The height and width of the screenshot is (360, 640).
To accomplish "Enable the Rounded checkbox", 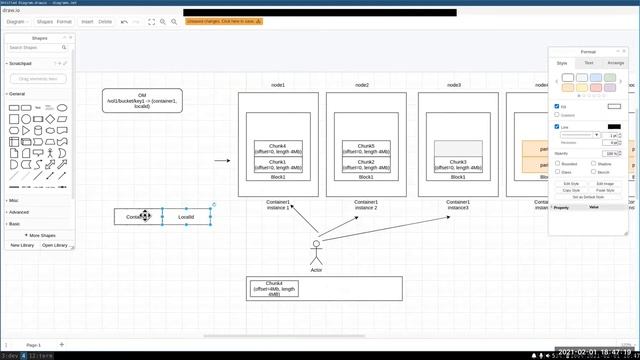I will tap(557, 163).
